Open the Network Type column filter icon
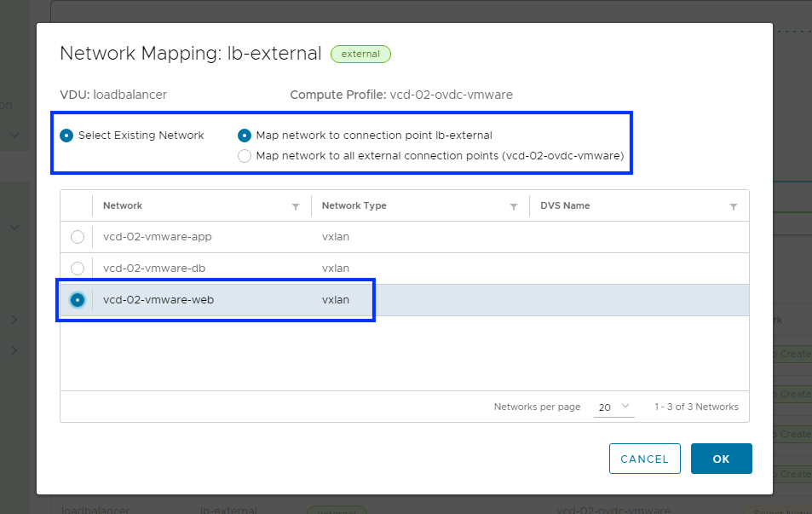Screen dimensions: 812x514 click(x=514, y=206)
